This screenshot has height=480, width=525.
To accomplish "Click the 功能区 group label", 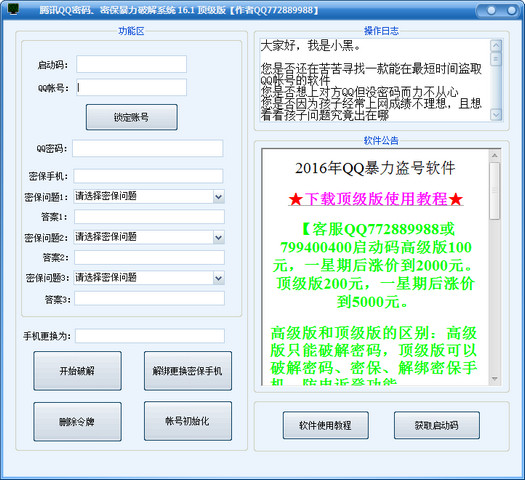I will tap(131, 31).
